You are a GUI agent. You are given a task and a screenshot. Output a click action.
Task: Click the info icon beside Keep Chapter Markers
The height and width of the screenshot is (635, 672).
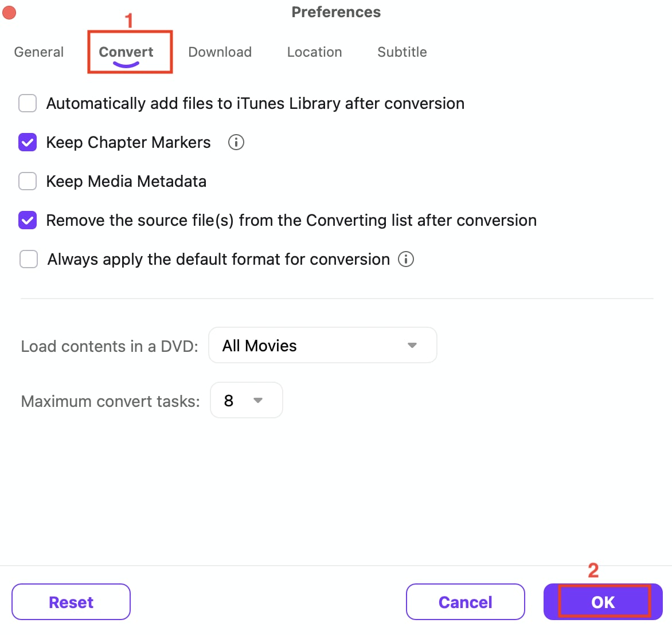coord(236,142)
